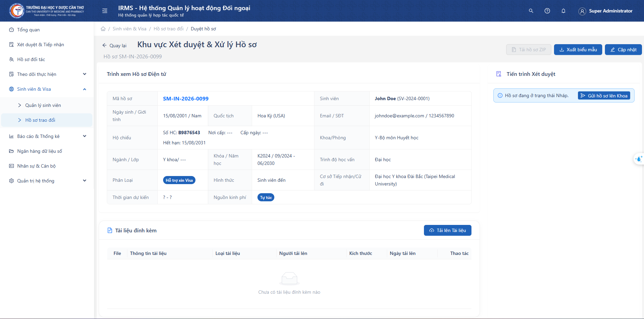Click the Tiến trình Xét duyệt panel icon
This screenshot has width=644, height=319.
(x=499, y=74)
